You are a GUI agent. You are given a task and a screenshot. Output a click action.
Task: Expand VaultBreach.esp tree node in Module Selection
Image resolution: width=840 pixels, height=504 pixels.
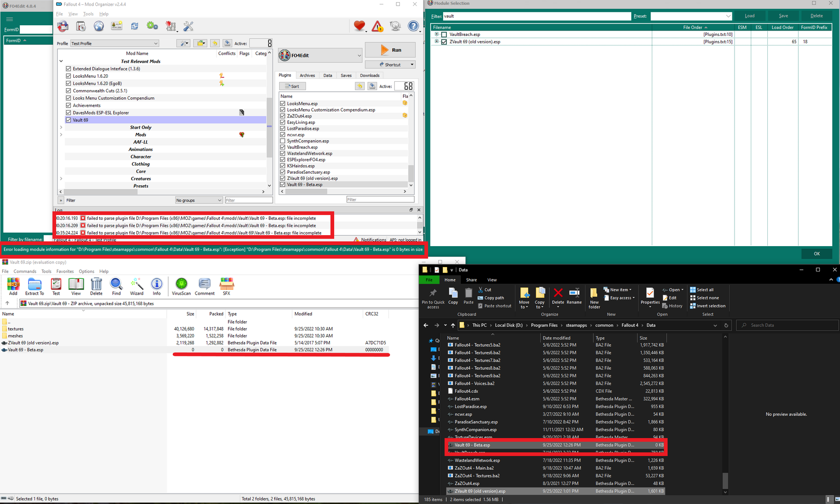pyautogui.click(x=436, y=34)
